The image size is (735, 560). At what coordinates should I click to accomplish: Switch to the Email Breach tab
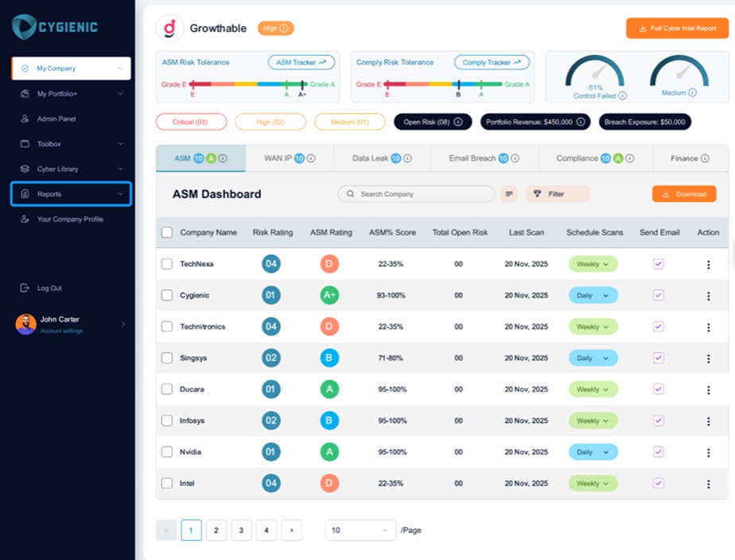pyautogui.click(x=484, y=158)
